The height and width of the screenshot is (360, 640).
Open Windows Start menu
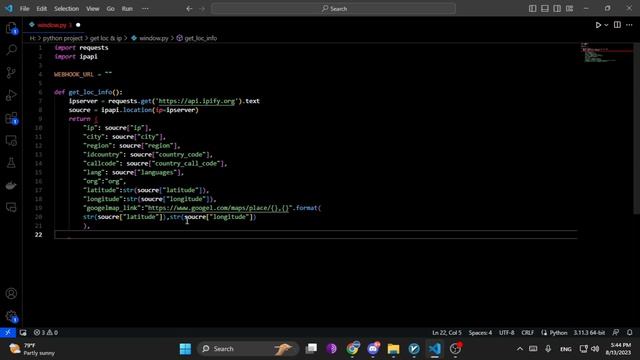(x=185, y=349)
